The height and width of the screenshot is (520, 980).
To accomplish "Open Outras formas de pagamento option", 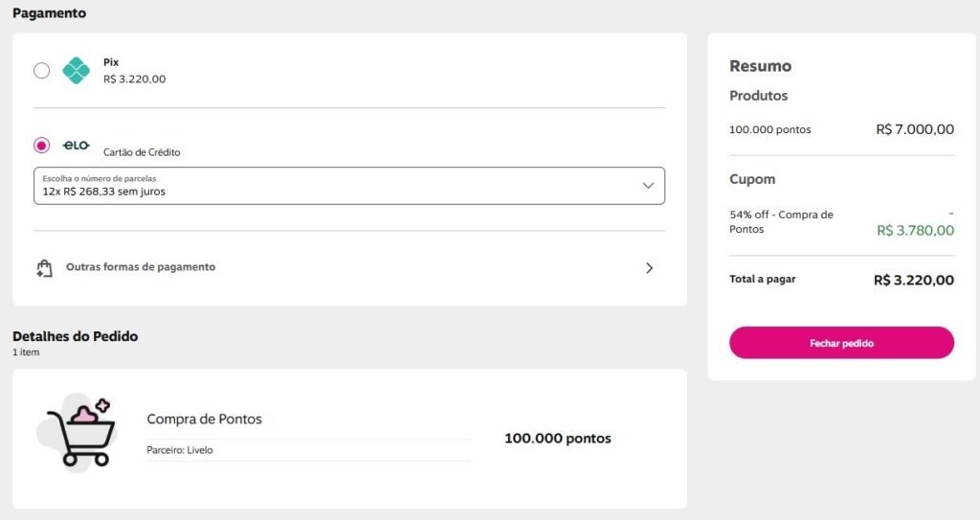I will (x=348, y=268).
